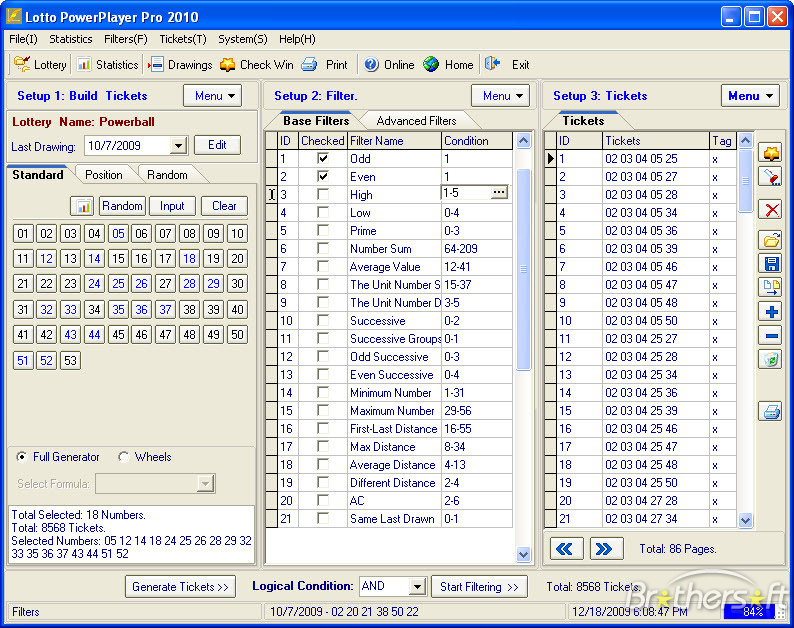Image resolution: width=794 pixels, height=628 pixels.
Task: Click the check-win star icon in Tickets sidebar
Action: [771, 152]
